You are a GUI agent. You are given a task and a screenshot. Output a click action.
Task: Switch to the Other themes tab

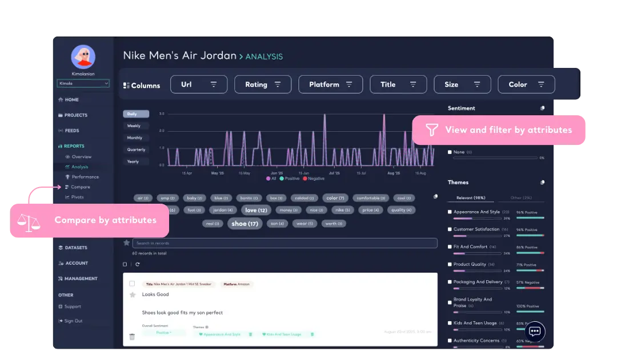522,197
